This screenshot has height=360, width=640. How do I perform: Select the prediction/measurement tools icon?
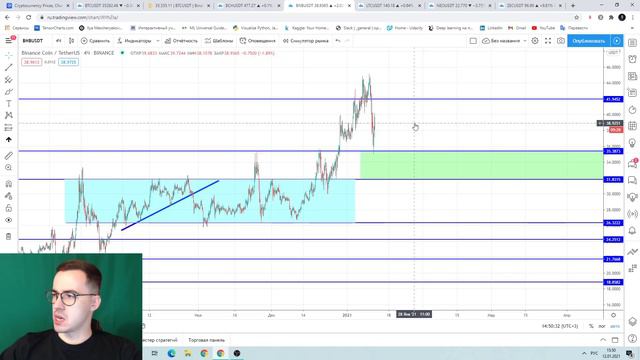pyautogui.click(x=9, y=128)
